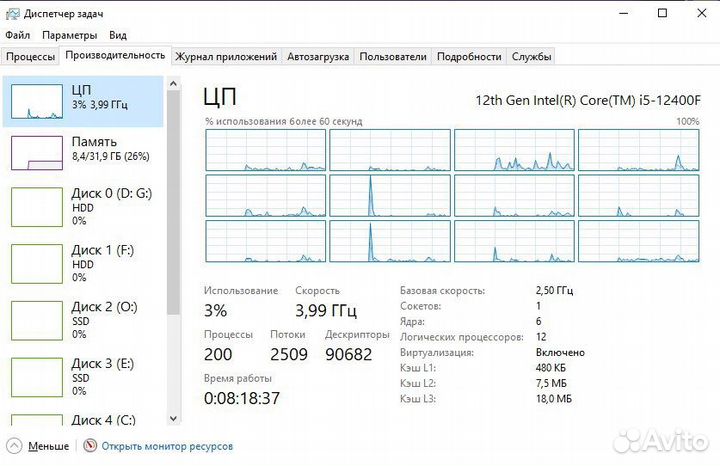Image resolution: width=720 pixels, height=466 pixels.
Task: Click the Виртуализация value Включено
Action: click(560, 353)
